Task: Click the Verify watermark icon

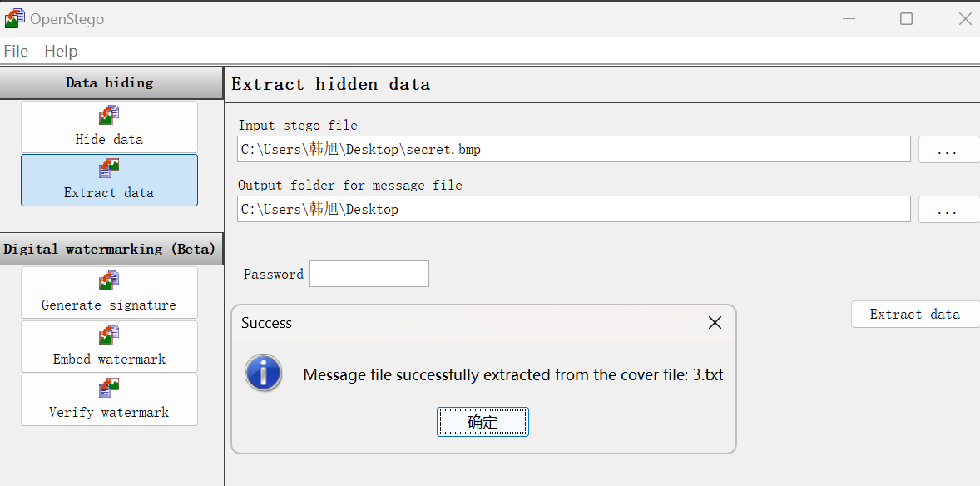Action: tap(109, 389)
